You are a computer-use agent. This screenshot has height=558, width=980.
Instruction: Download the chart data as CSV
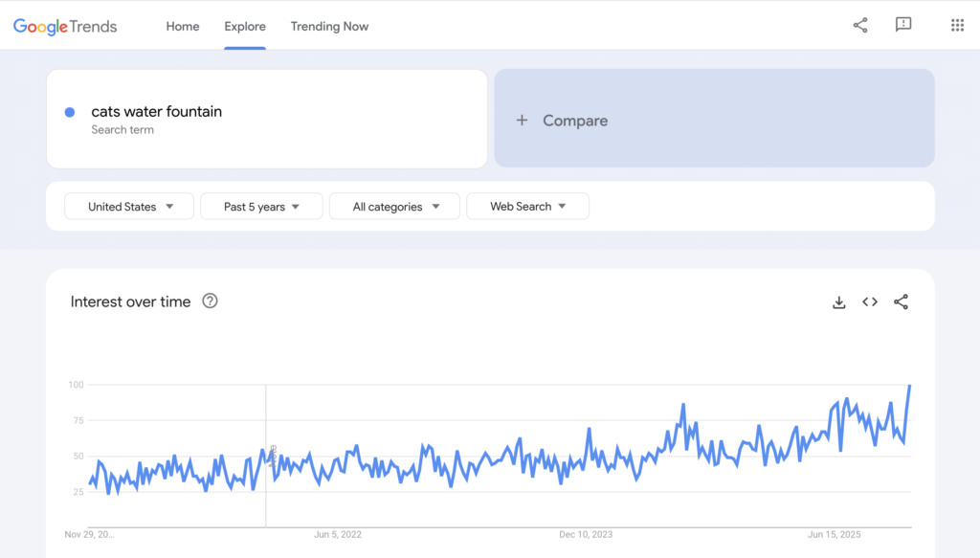839,301
